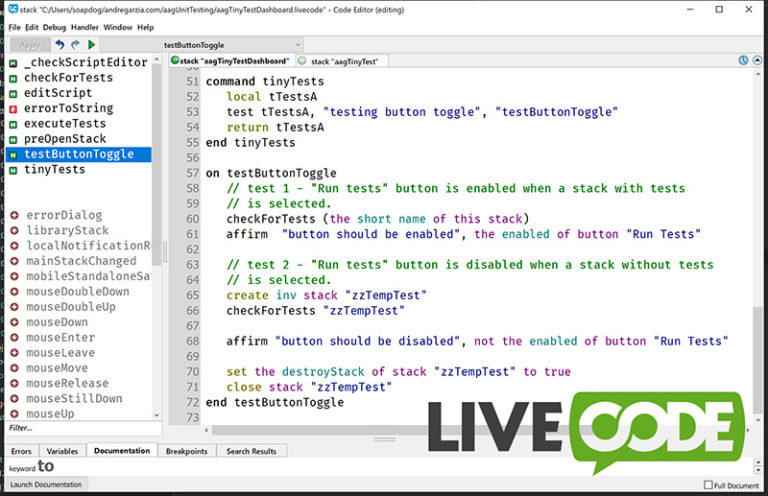The height and width of the screenshot is (496, 768).
Task: Click the undo arrow in toolbar
Action: 59,45
